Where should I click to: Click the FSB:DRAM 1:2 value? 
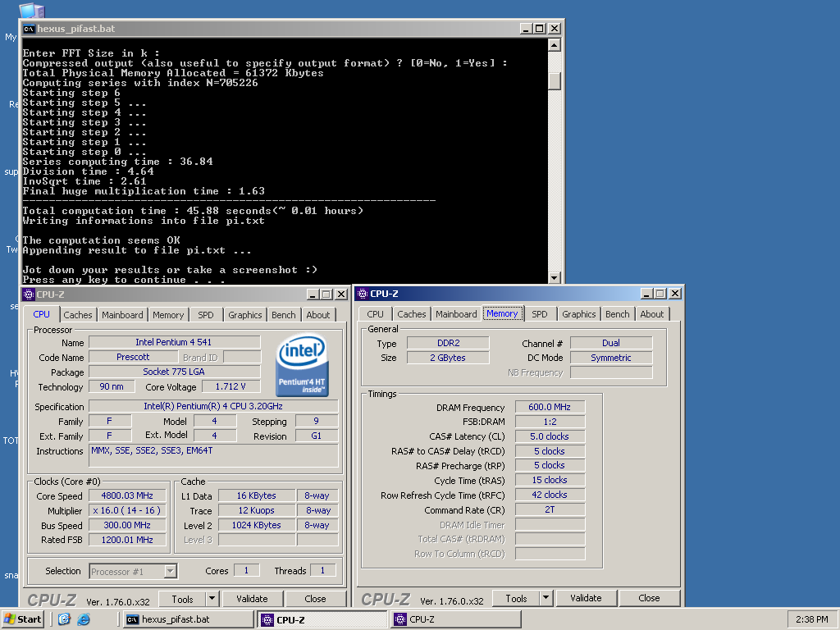[x=550, y=422]
